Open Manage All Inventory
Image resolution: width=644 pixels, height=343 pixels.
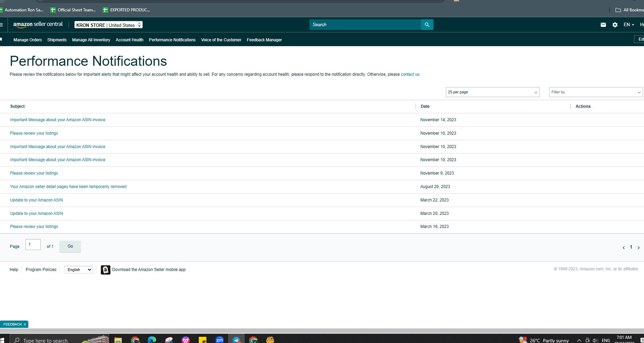pos(91,40)
